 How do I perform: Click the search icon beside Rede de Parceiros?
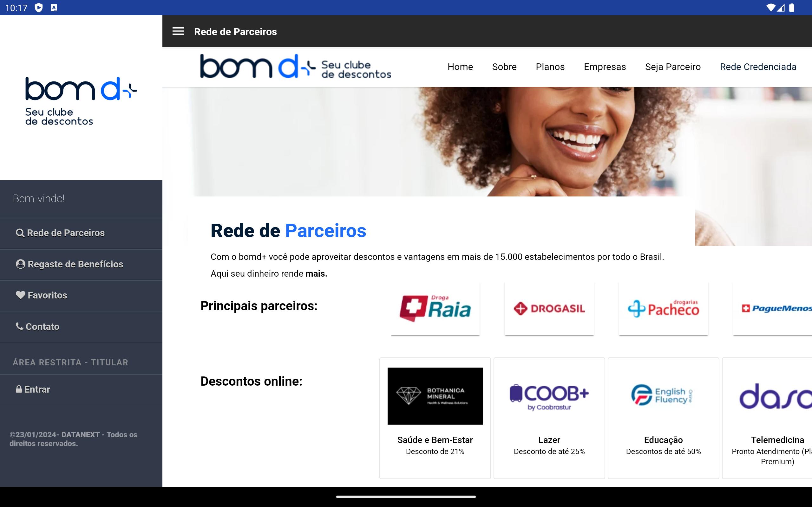[x=20, y=233]
